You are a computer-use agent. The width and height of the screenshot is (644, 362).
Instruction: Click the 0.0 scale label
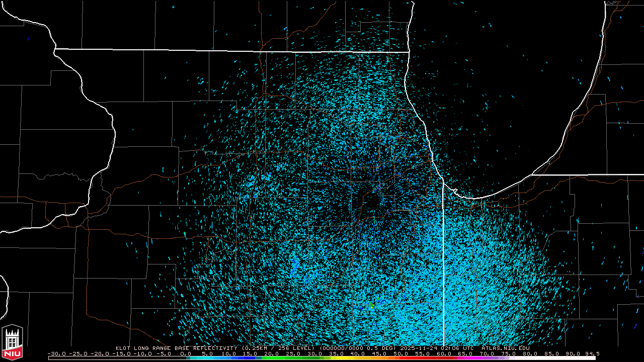coord(186,353)
